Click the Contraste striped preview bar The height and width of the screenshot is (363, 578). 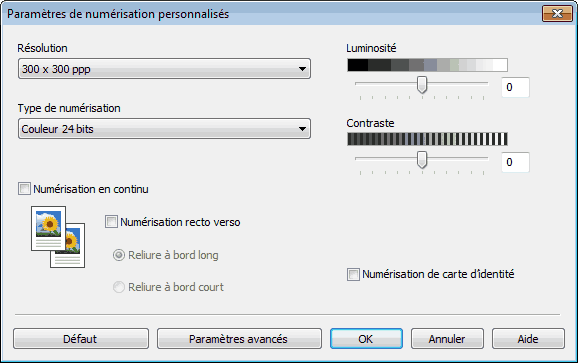point(427,139)
